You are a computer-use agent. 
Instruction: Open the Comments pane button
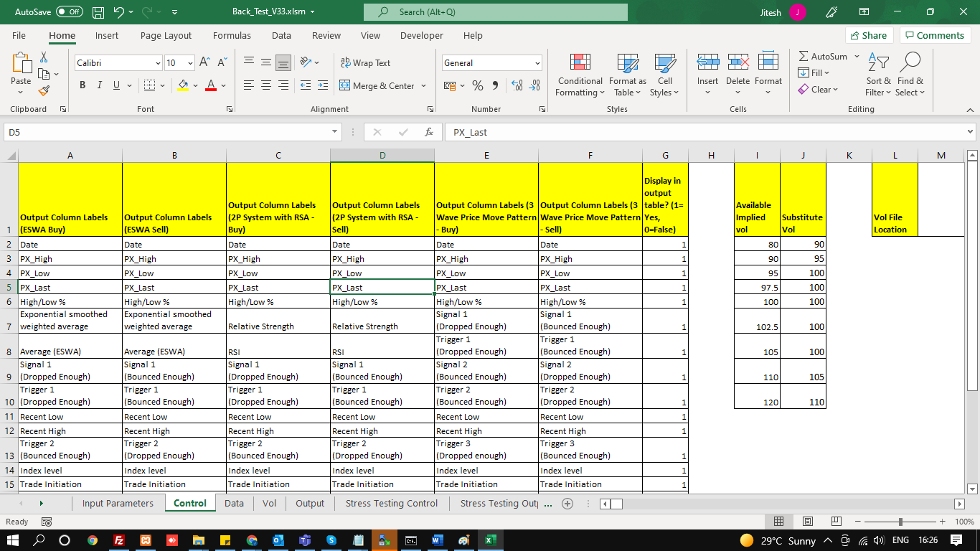[935, 35]
